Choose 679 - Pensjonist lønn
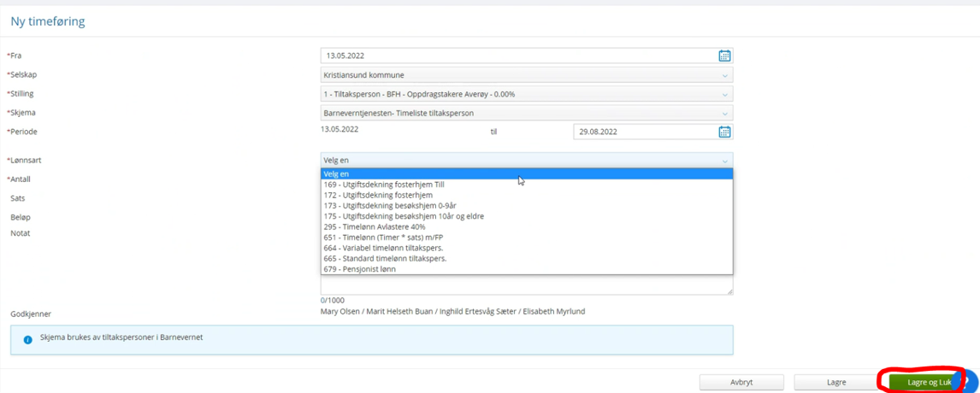Image resolution: width=980 pixels, height=393 pixels. click(526, 268)
